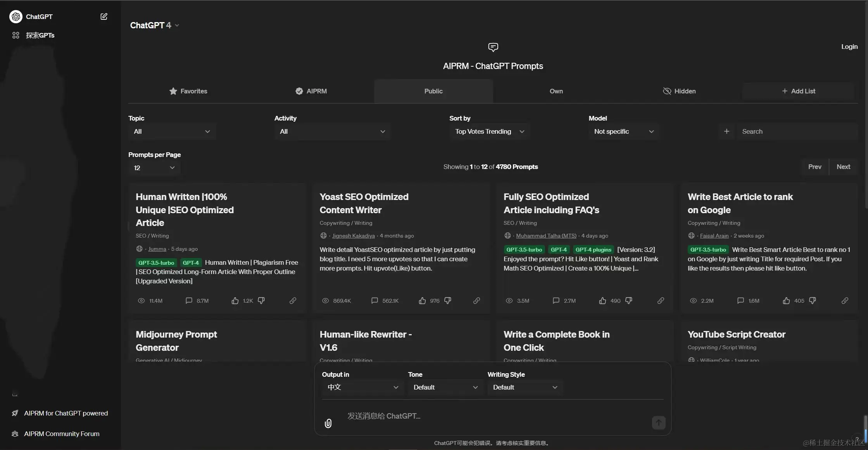This screenshot has width=868, height=450.
Task: Expand the Topic dropdown
Action: [x=172, y=131]
